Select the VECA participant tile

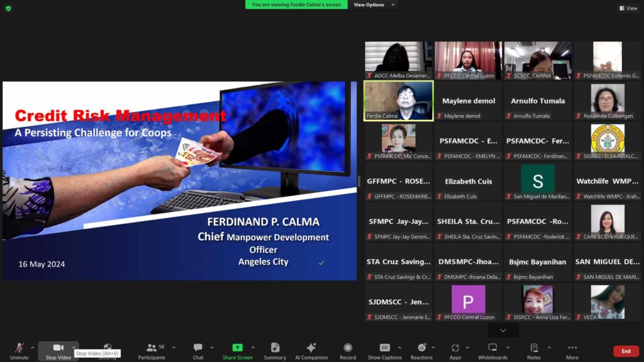(608, 302)
